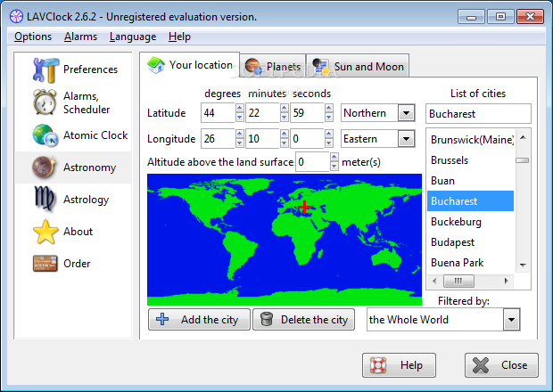
Task: Expand the Northern hemisphere dropdown
Action: (x=407, y=113)
